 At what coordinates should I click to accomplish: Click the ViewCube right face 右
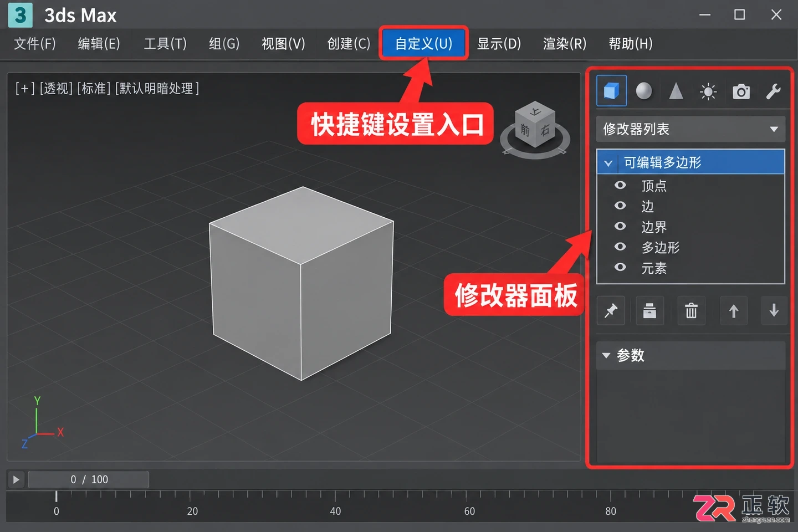(545, 131)
